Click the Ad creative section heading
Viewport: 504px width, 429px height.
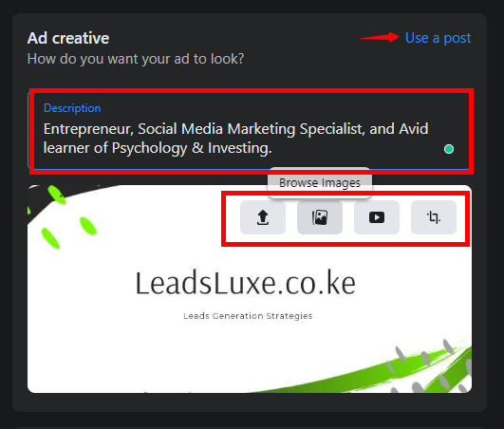(68, 38)
